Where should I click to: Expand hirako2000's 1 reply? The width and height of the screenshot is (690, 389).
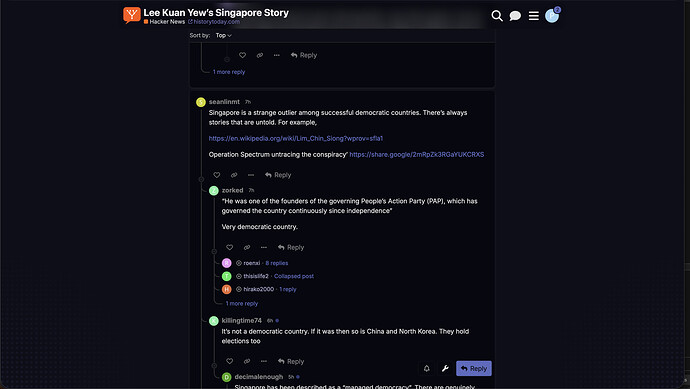tap(288, 289)
